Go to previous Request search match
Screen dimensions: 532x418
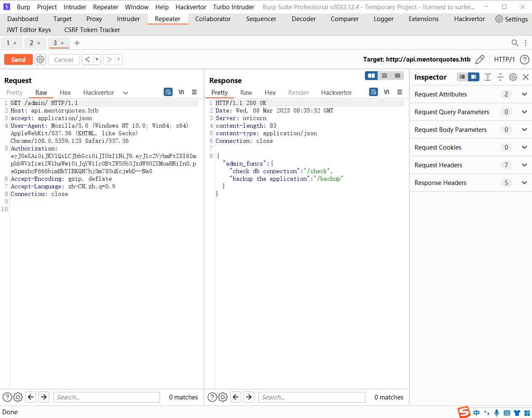pos(31,397)
